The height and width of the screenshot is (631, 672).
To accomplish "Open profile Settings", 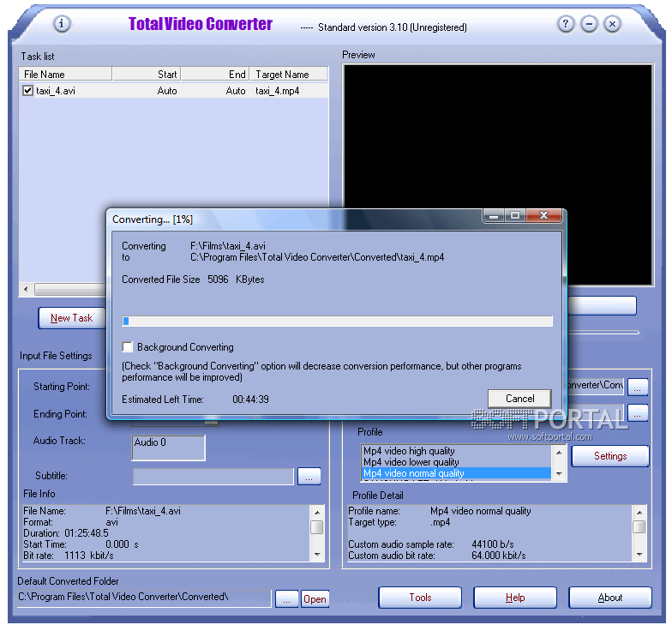I will [610, 456].
